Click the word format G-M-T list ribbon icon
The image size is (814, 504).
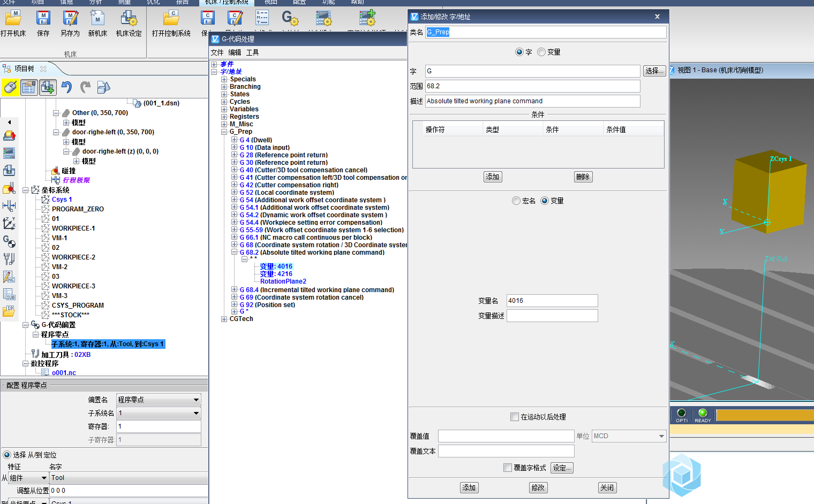[x=262, y=18]
